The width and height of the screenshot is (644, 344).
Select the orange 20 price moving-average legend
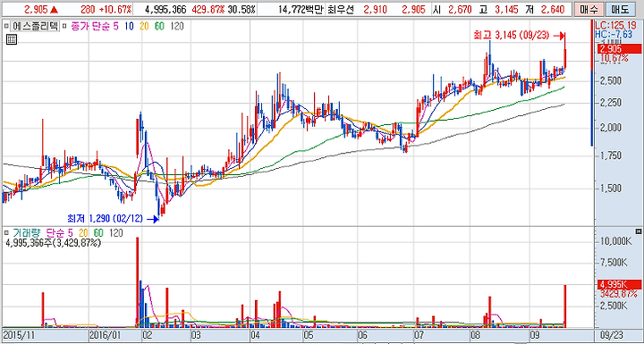(x=144, y=27)
